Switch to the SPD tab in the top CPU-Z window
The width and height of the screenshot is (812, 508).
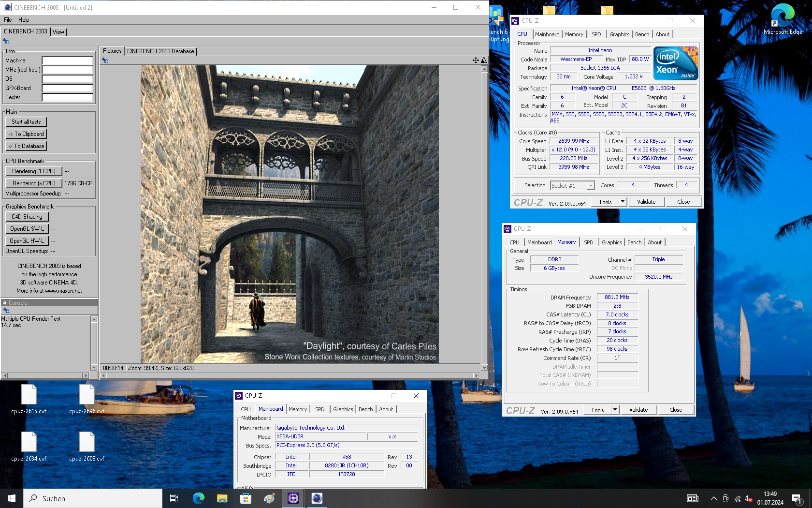[x=596, y=34]
